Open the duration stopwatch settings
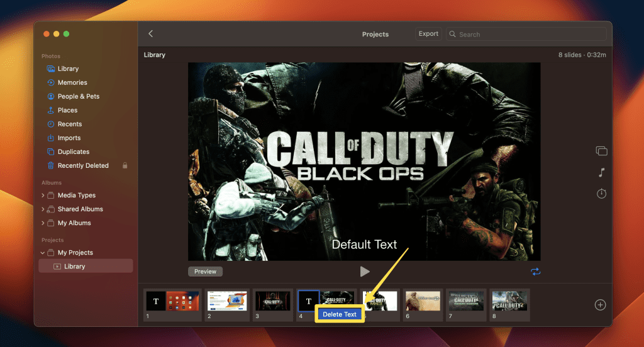 coord(601,194)
